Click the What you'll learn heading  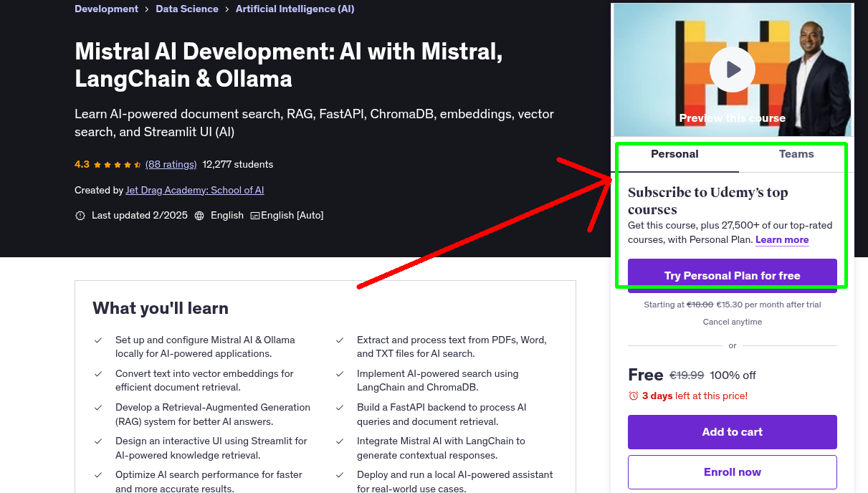[x=161, y=308]
